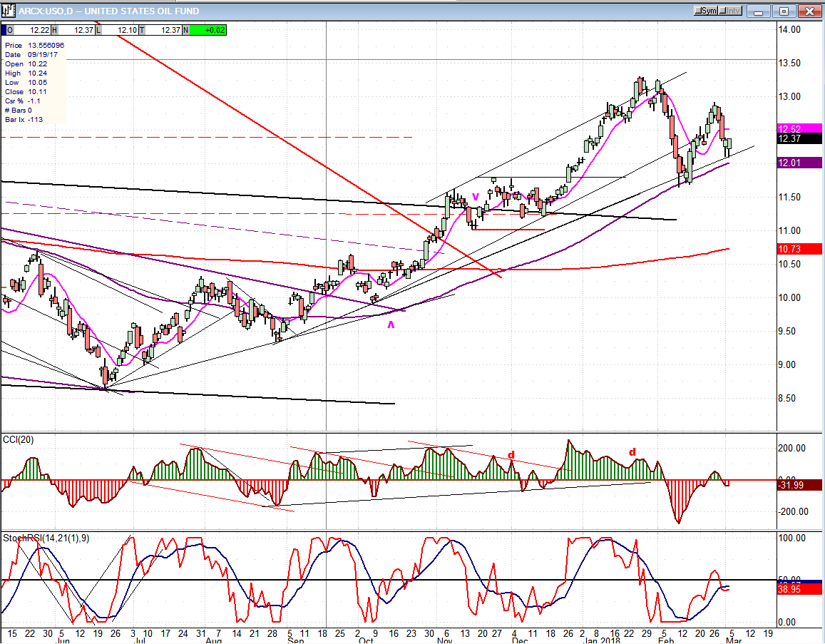The height and width of the screenshot is (644, 825).
Task: Click the -31.99 CCI value label
Action: tap(799, 486)
